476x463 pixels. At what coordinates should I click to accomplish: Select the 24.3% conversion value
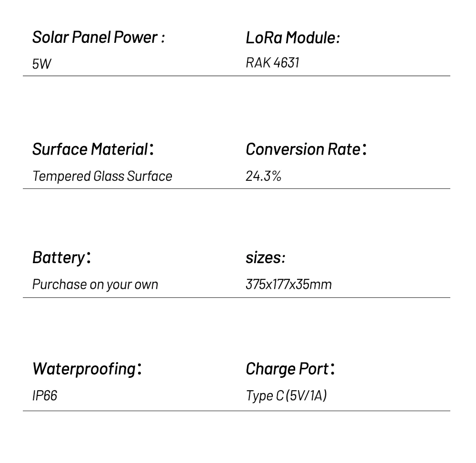point(263,176)
